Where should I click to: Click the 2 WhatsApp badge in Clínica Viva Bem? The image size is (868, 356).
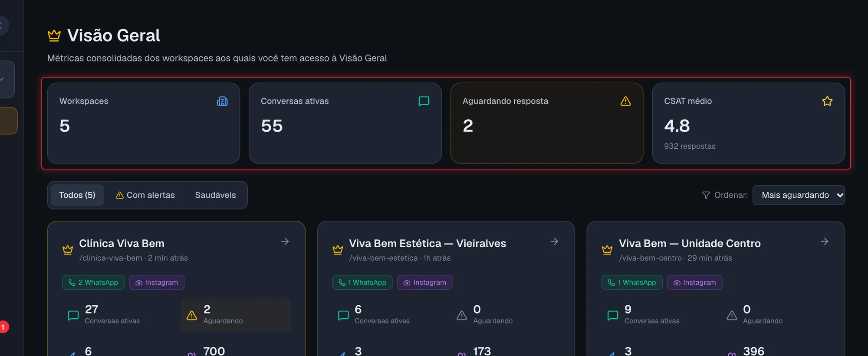coord(93,282)
